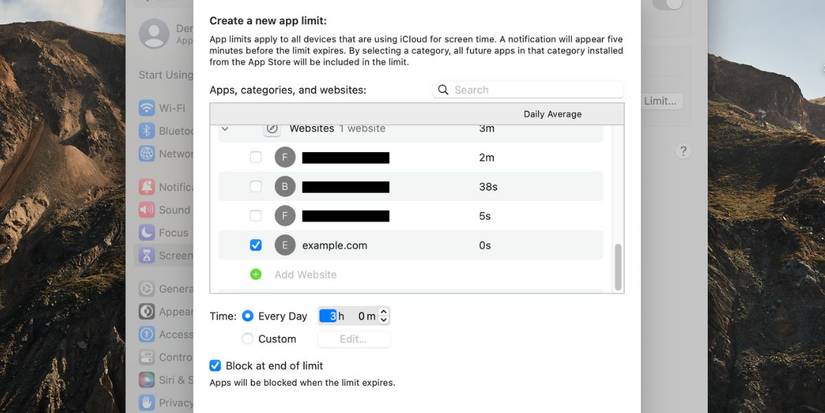
Task: Click the magnifier icon in Search field
Action: (444, 90)
